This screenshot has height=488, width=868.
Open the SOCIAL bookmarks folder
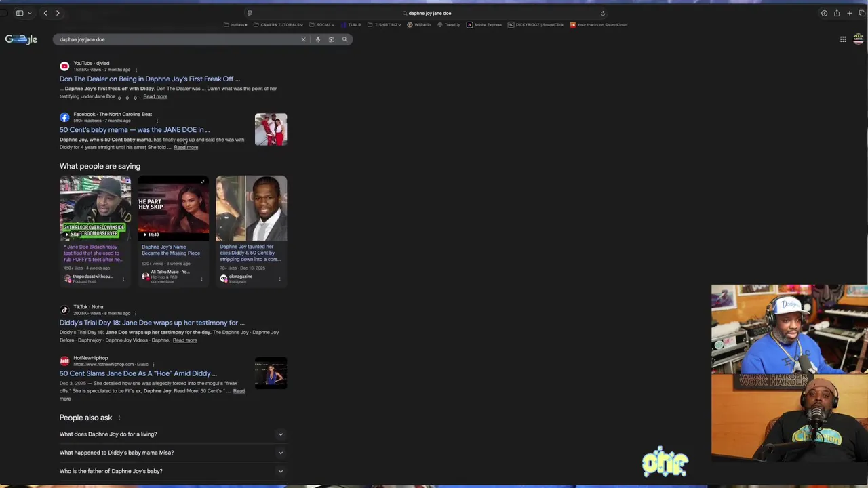coord(322,25)
